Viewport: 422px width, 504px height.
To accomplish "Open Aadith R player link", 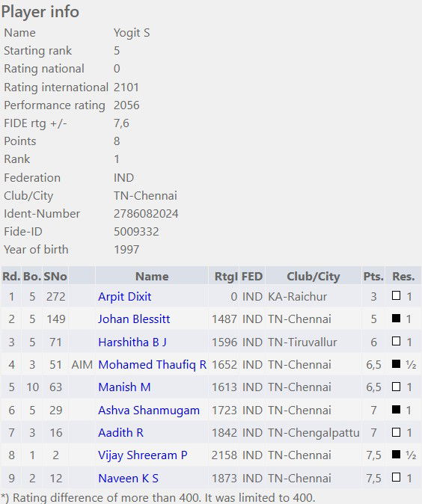I will pos(120,433).
